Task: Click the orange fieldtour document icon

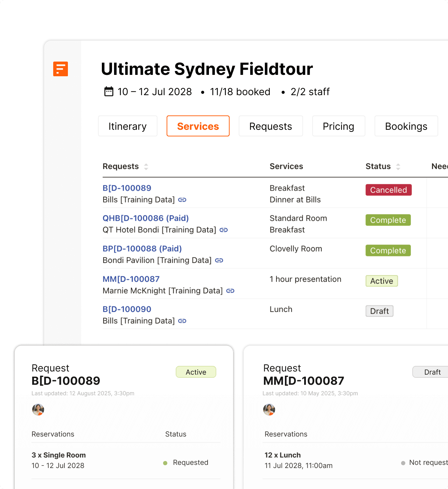Action: click(60, 69)
